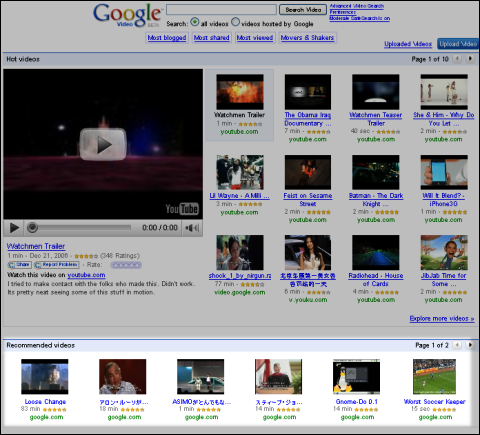The width and height of the screenshot is (480, 435).
Task: Click video.google.com source under shook_1_by_nirgun
Action: [240, 292]
